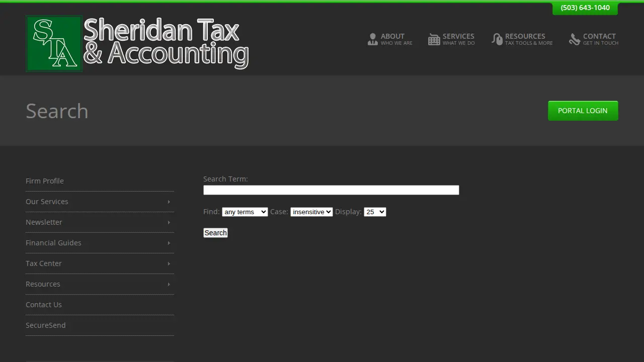Click the Contact phone icon
Viewport: 644px width, 362px height.
tap(575, 39)
